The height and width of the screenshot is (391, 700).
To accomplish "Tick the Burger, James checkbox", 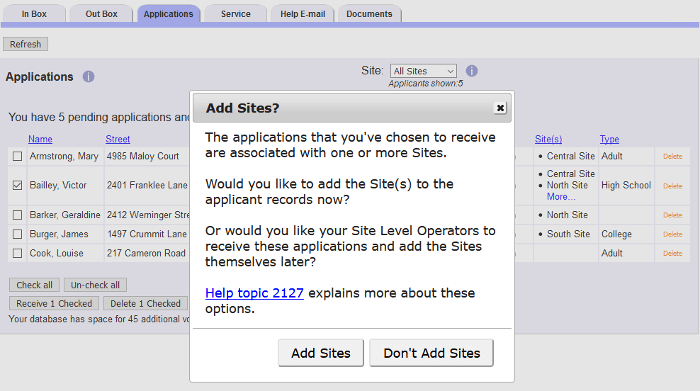I will pyautogui.click(x=17, y=234).
